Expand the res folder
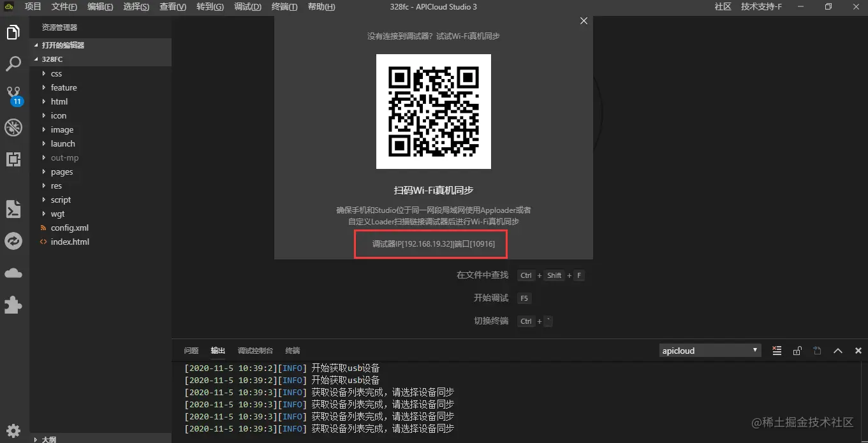 (100, 185)
